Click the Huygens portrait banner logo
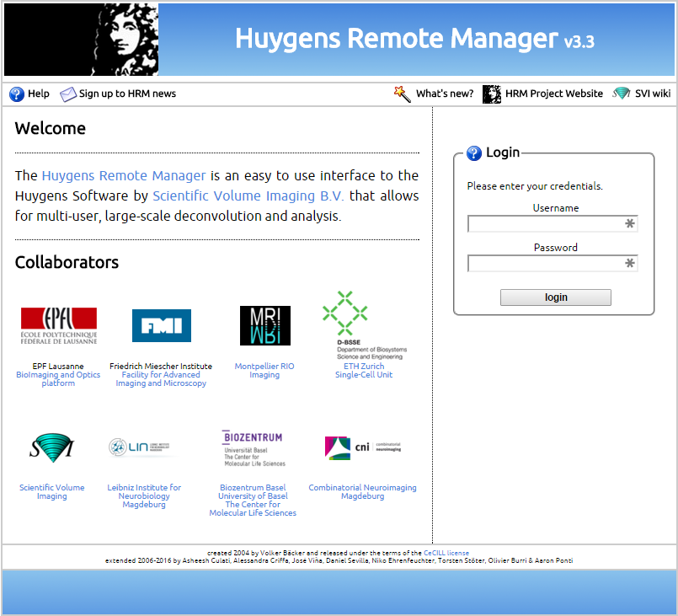The width and height of the screenshot is (678, 616). point(82,40)
